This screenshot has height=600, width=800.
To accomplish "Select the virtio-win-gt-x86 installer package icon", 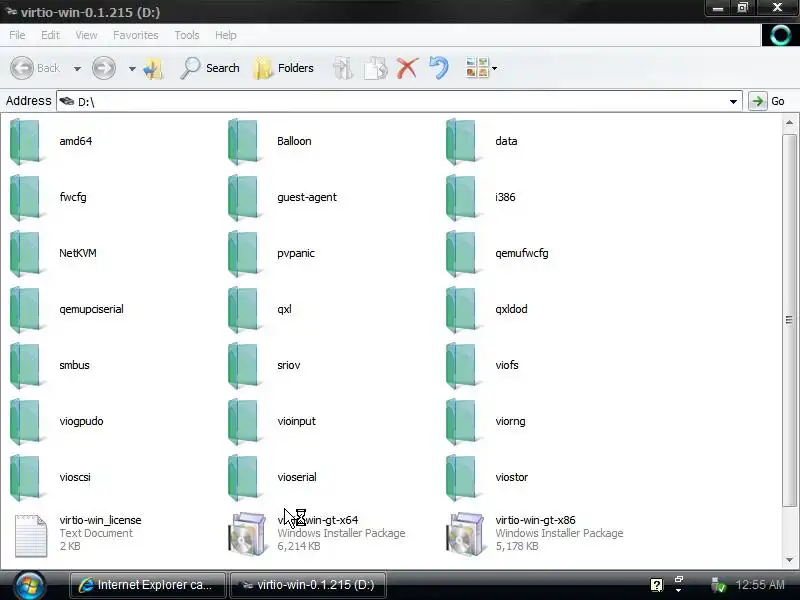I will pyautogui.click(x=465, y=534).
